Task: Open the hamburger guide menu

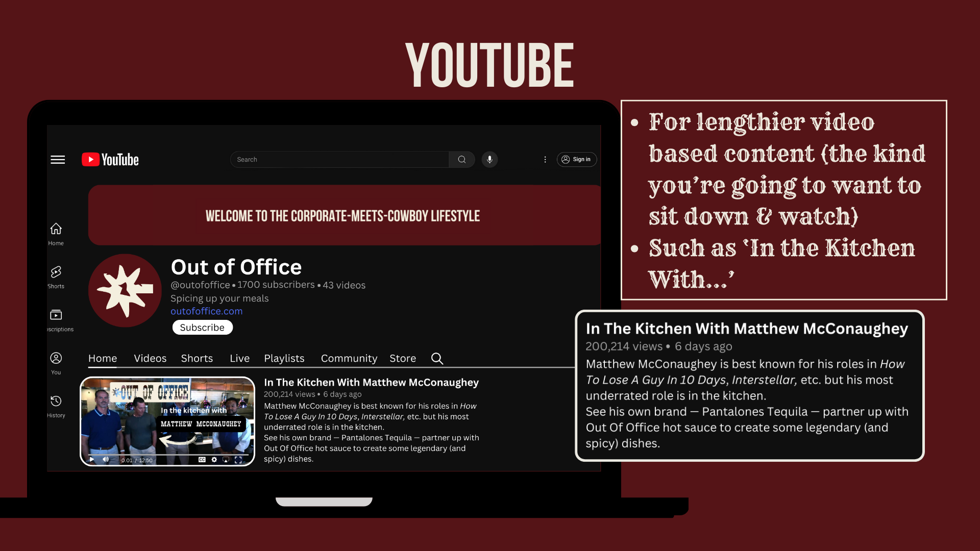Action: [x=58, y=160]
